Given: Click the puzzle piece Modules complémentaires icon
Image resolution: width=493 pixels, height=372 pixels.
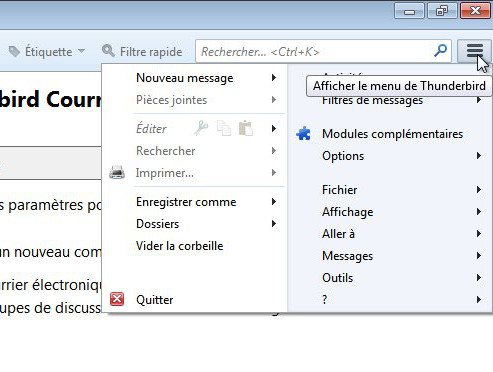Looking at the screenshot, I should point(304,134).
